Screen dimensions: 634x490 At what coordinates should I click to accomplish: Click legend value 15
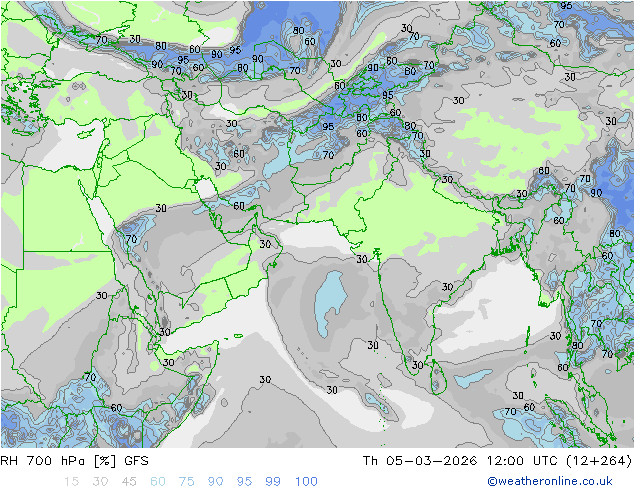click(x=71, y=482)
